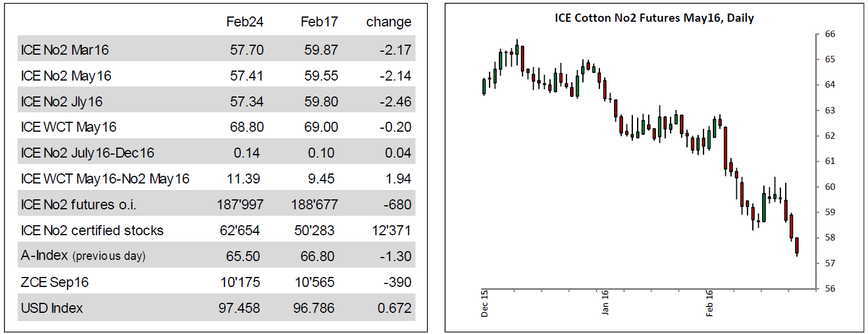
Task: Select the 'ICE No2 Jly16' row label
Action: [62, 102]
